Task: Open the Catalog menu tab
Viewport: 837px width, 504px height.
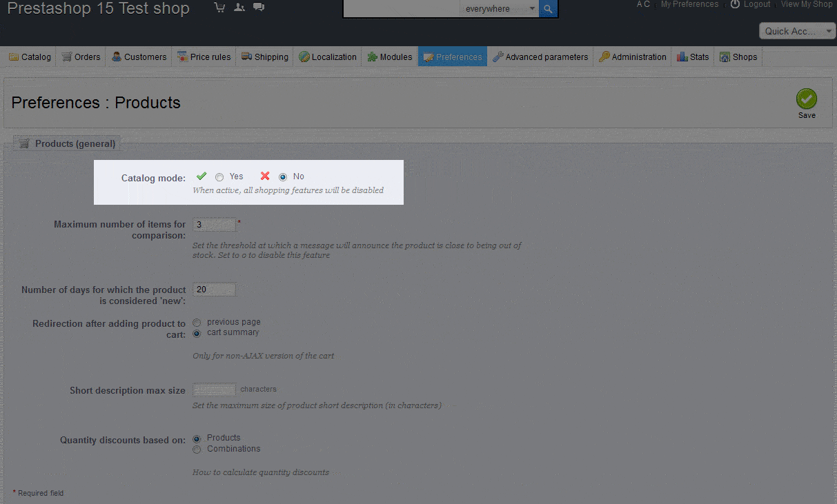Action: pos(30,57)
